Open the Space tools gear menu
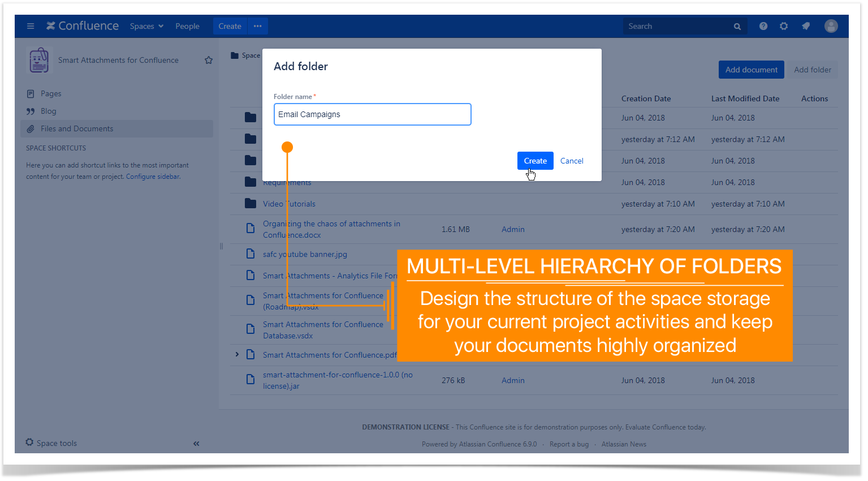The height and width of the screenshot is (481, 868). tap(51, 443)
